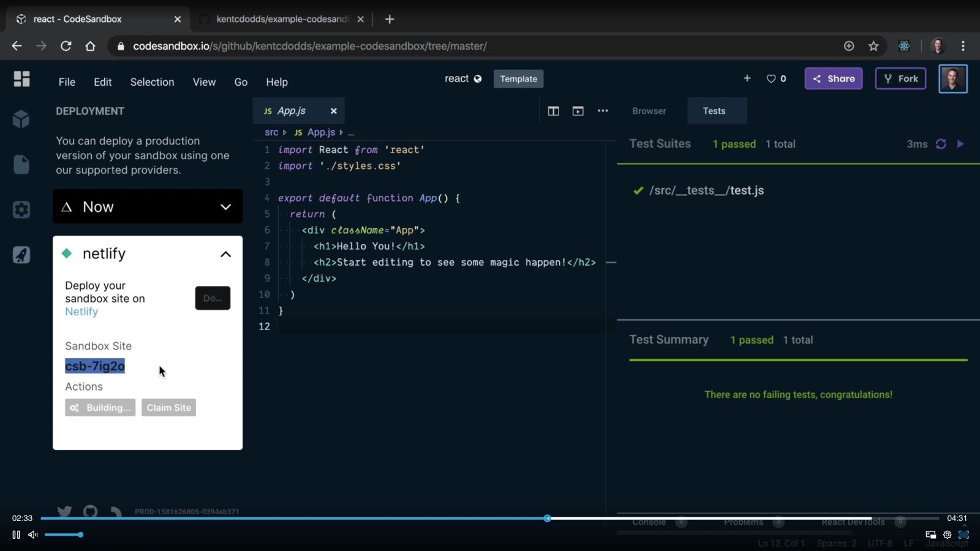Open the Help menu

[277, 82]
